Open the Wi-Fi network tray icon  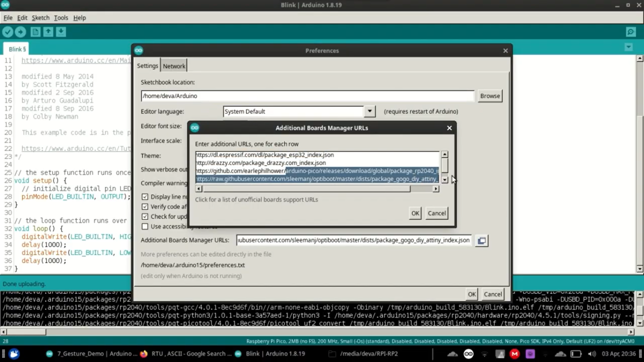coord(484,354)
